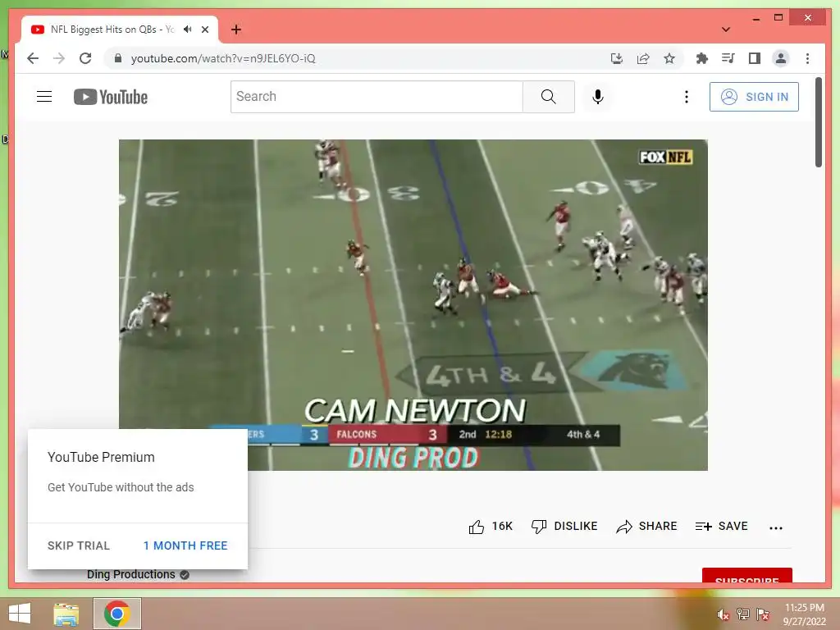Reload the YouTube page

coord(85,58)
